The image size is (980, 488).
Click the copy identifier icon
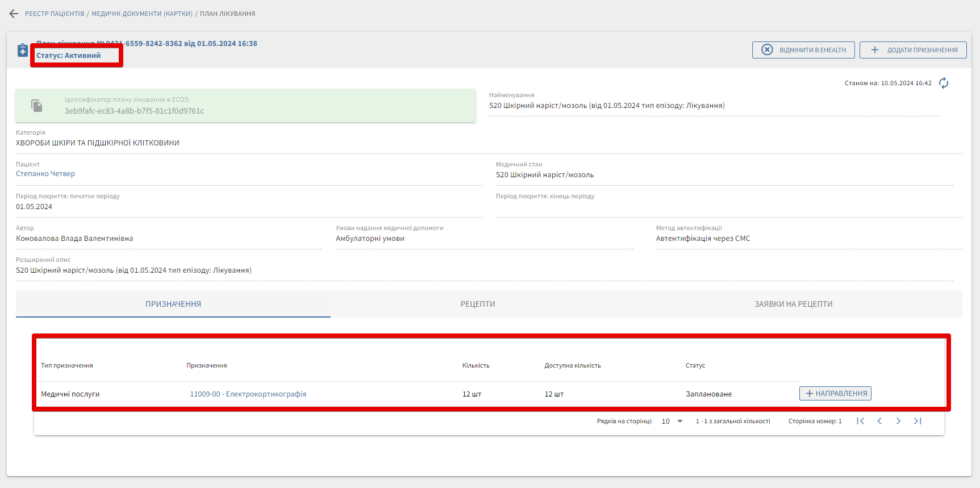(x=37, y=105)
